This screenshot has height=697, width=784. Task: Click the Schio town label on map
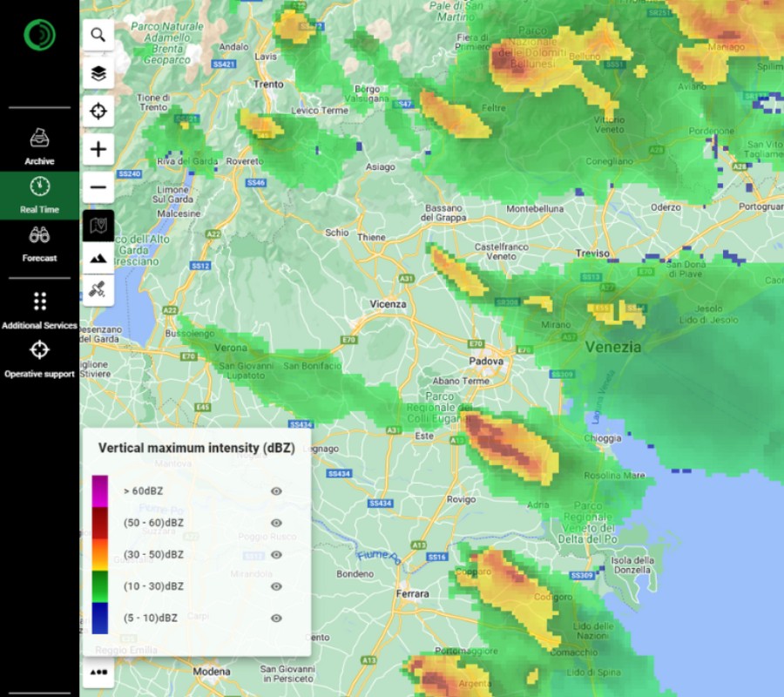click(337, 233)
